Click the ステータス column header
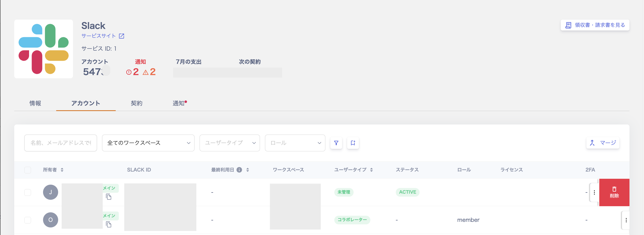Viewport: 644px width, 235px height. click(407, 170)
